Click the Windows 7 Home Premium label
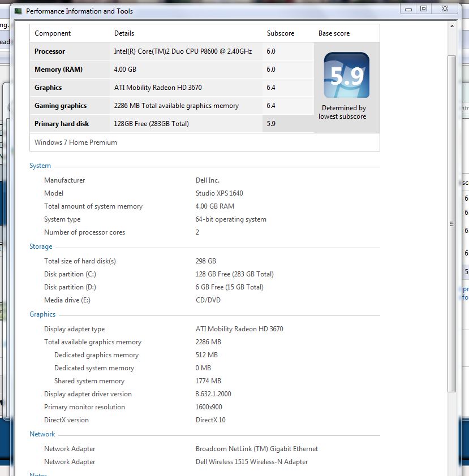Viewport: 469px width, 476px height. pyautogui.click(x=76, y=142)
